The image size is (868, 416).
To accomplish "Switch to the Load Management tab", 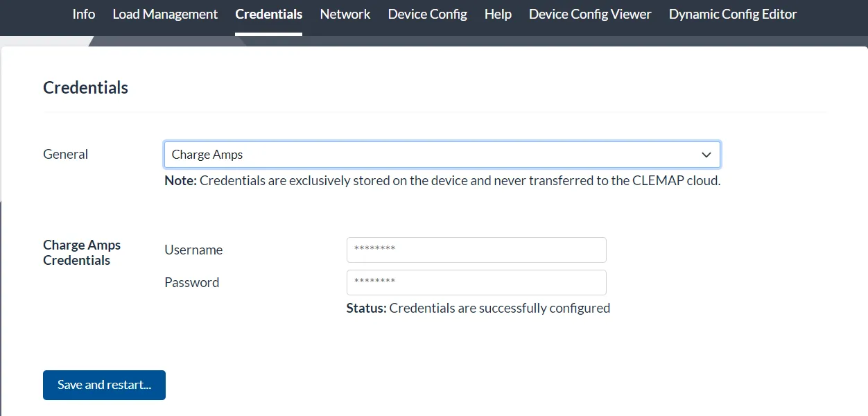I will point(165,14).
